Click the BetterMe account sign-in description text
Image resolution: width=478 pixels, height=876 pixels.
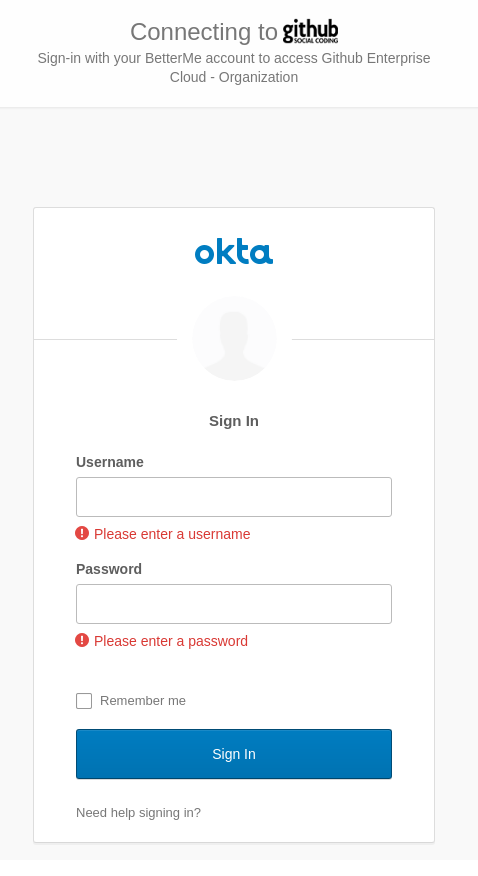tap(234, 58)
